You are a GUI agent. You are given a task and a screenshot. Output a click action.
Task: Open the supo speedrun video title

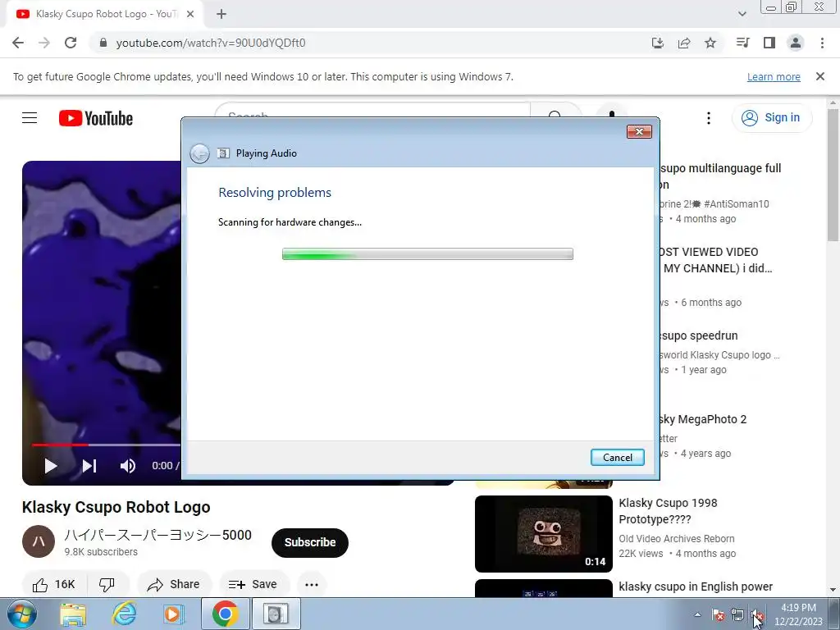click(698, 336)
